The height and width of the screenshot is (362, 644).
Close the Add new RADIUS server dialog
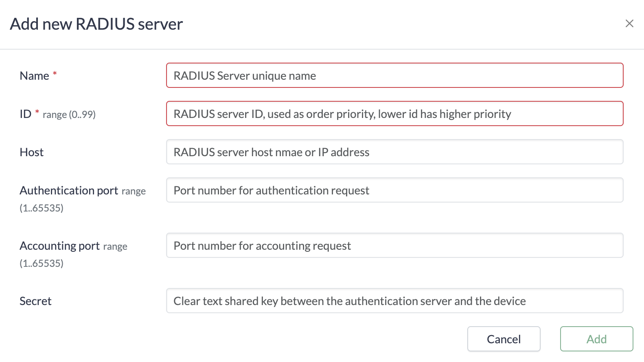[629, 24]
